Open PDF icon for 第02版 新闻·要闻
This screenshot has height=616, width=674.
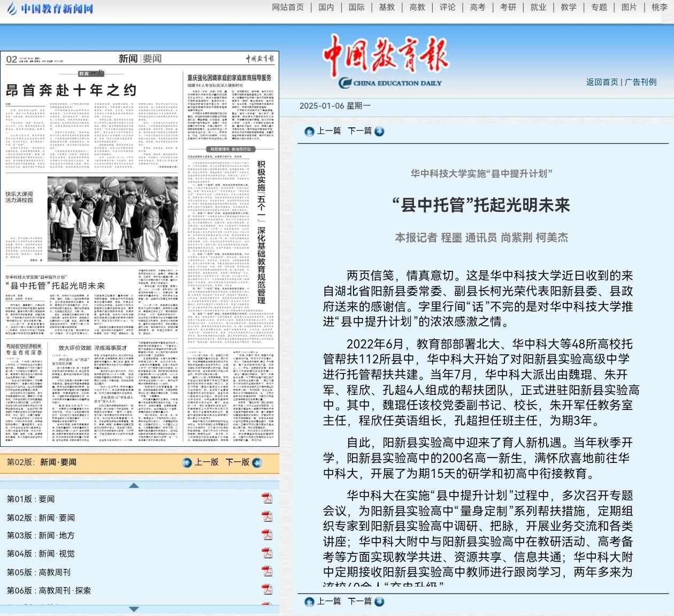(x=267, y=516)
